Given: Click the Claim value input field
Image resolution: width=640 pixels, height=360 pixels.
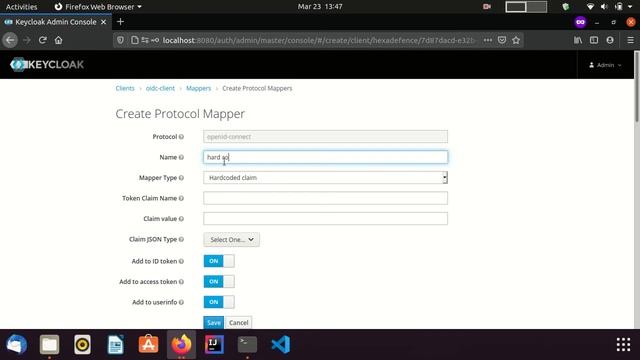Looking at the screenshot, I should pos(325,218).
